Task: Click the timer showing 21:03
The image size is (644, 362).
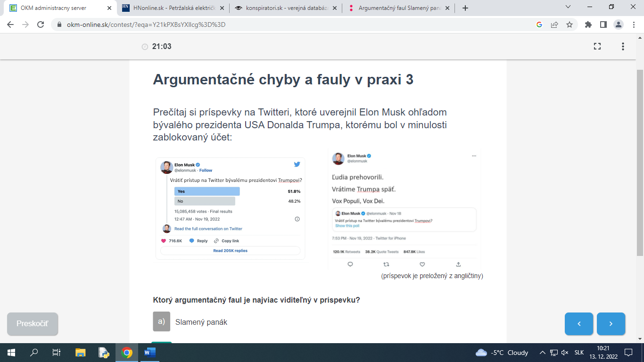Action: (157, 46)
